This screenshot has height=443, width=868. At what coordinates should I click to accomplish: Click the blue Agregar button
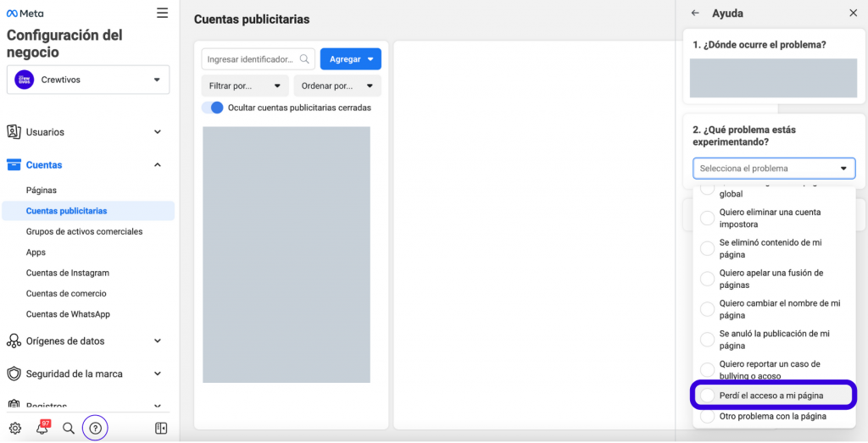click(x=350, y=59)
